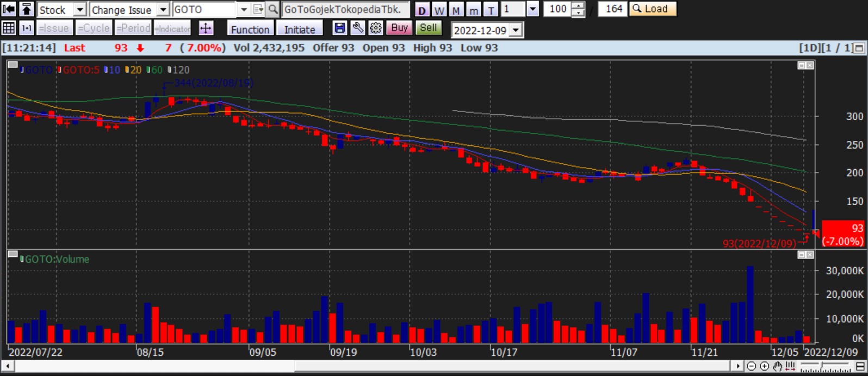This screenshot has width=868, height=376.
Task: Click the 93(2022/12/09) low annotation
Action: [759, 243]
